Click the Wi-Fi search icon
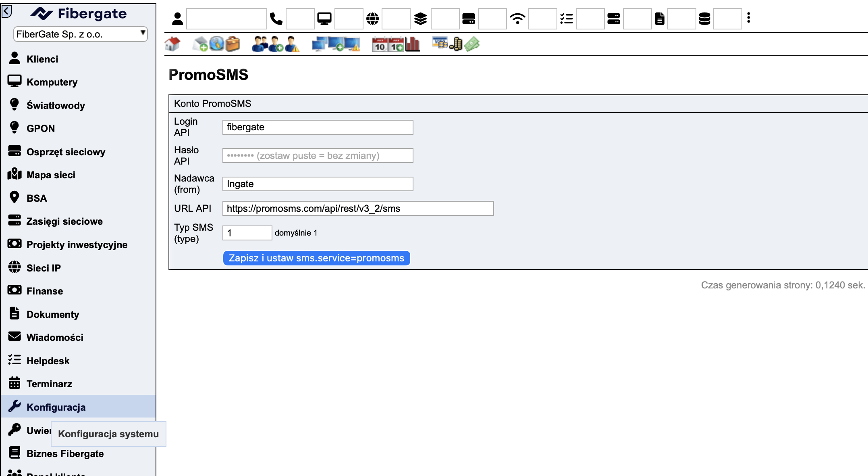Screen dimensions: 868x476 (517, 19)
